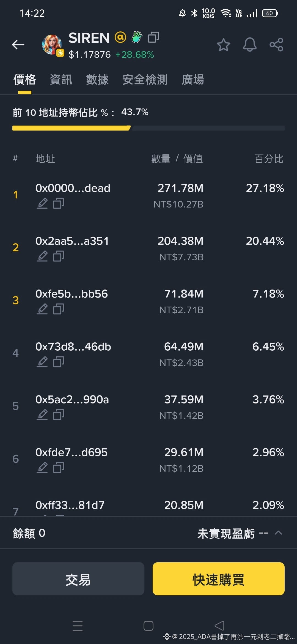Copy address 0x0000...dead
Viewport: 297px width, 644px height.
pyautogui.click(x=59, y=203)
